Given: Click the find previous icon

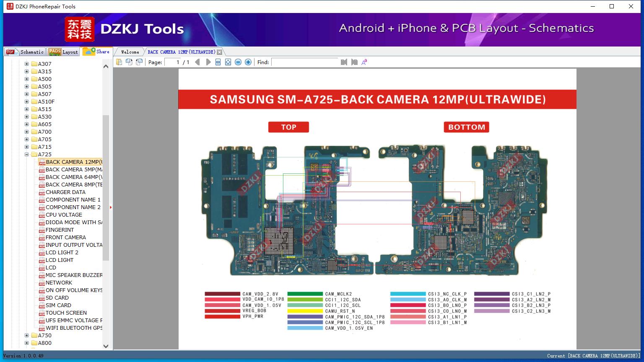Looking at the screenshot, I should pyautogui.click(x=344, y=62).
